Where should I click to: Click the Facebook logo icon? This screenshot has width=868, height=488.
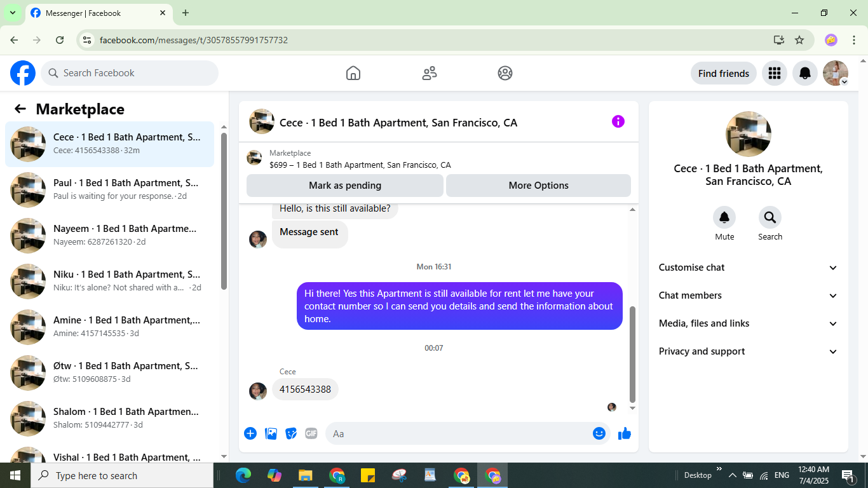click(x=23, y=73)
